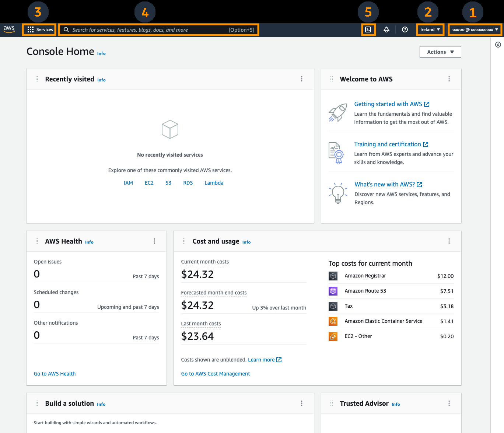Image resolution: width=504 pixels, height=433 pixels.
Task: Click the AWS logo in the navigation bar
Action: click(8, 29)
